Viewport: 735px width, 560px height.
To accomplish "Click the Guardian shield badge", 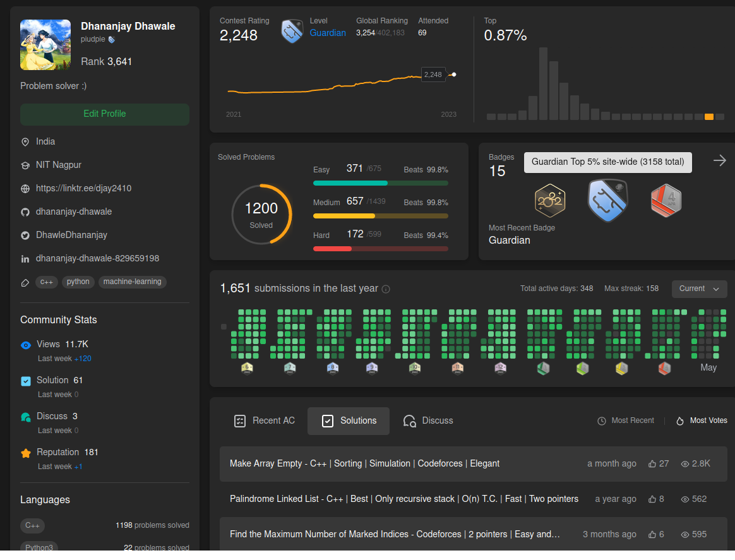I will point(607,200).
